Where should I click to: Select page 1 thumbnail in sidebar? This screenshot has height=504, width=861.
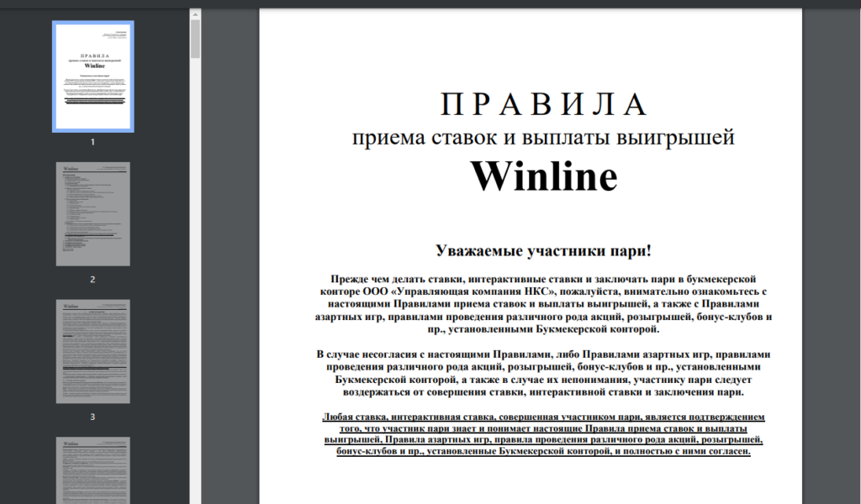pos(92,76)
